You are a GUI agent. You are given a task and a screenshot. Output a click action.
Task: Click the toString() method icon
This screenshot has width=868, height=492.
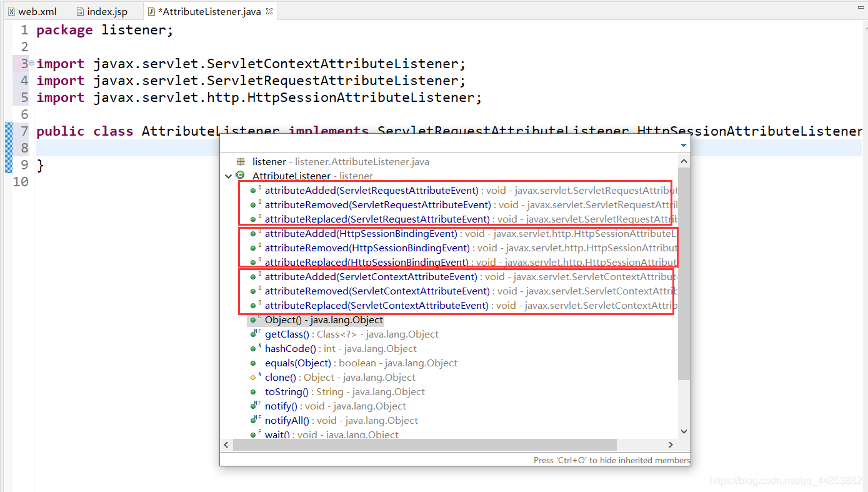point(253,392)
